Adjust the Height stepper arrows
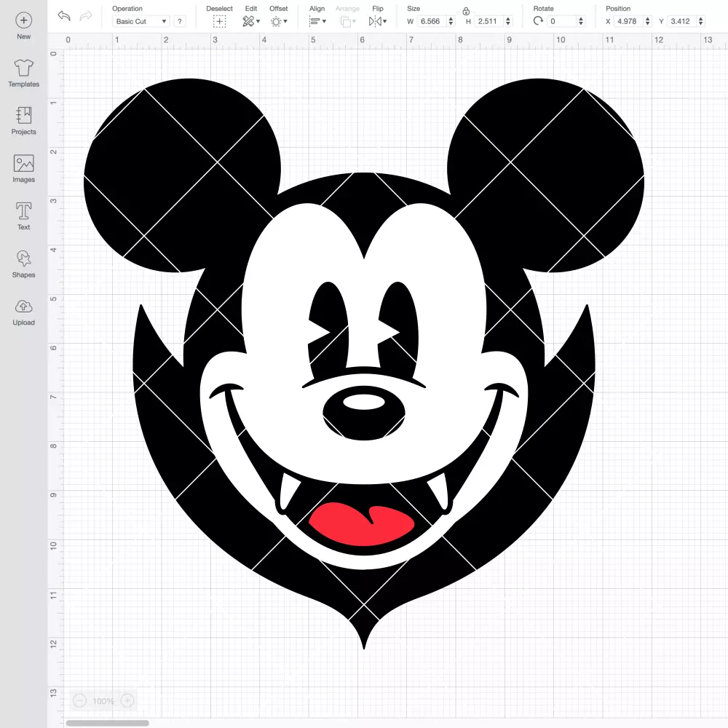This screenshot has height=728, width=728. (x=508, y=21)
